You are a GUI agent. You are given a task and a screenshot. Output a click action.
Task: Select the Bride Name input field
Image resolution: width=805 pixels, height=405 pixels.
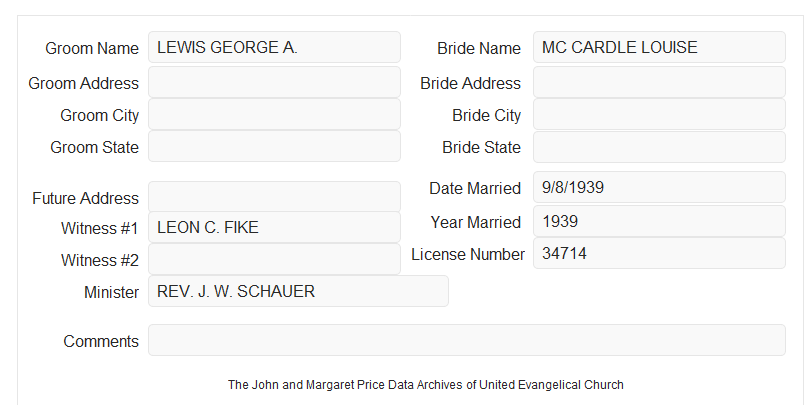[x=659, y=47]
